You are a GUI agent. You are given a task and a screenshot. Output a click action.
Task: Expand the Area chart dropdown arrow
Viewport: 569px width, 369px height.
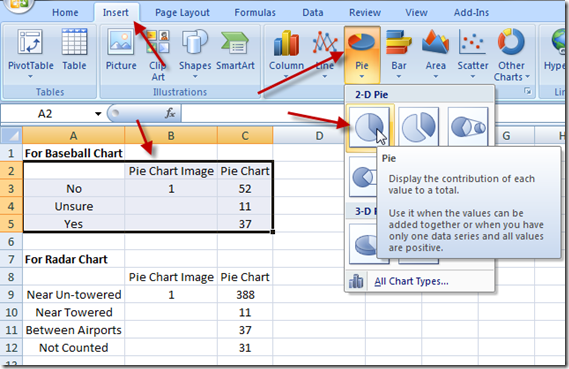pyautogui.click(x=435, y=77)
